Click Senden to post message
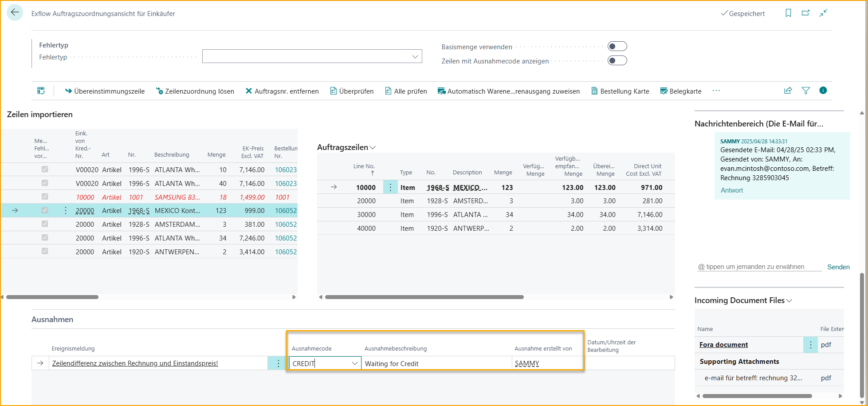868x406 pixels. (x=838, y=267)
